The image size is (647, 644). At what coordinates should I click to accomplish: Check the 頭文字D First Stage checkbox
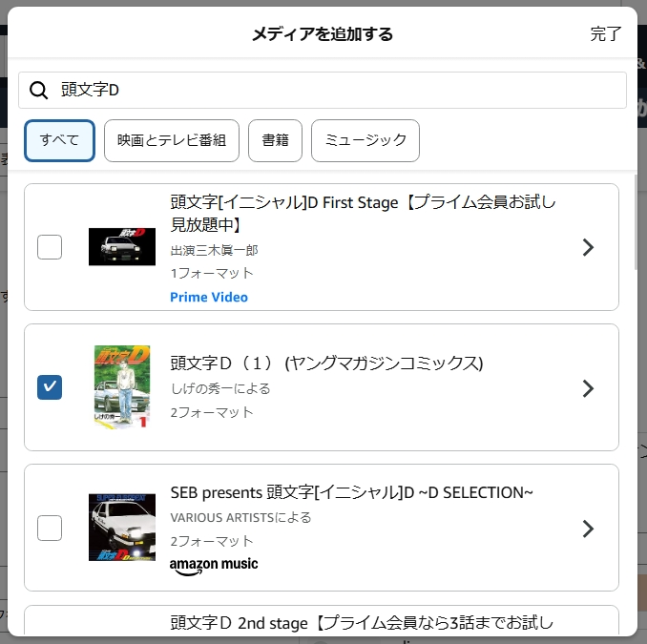50,247
